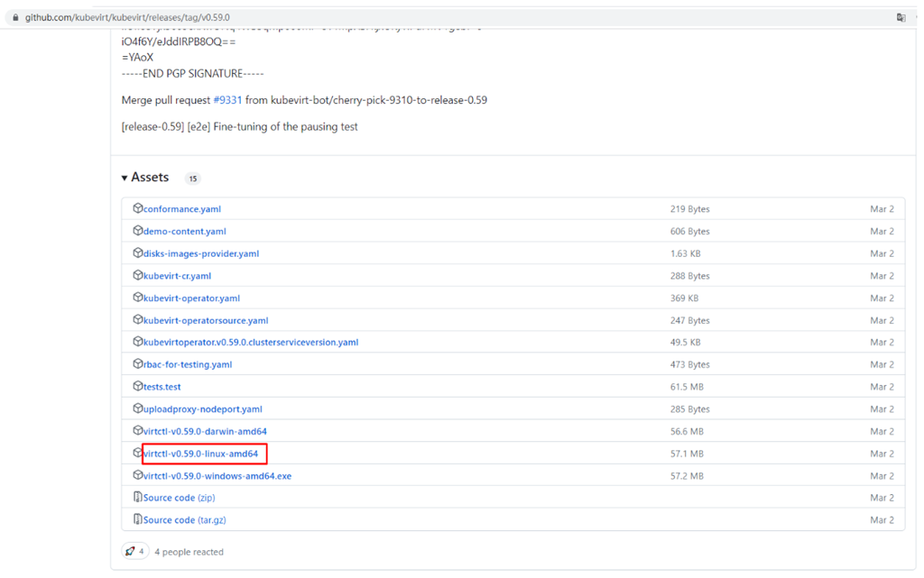Click the '57.2 MB' size for windows-amd64.exe
The image size is (924, 578).
(x=687, y=476)
